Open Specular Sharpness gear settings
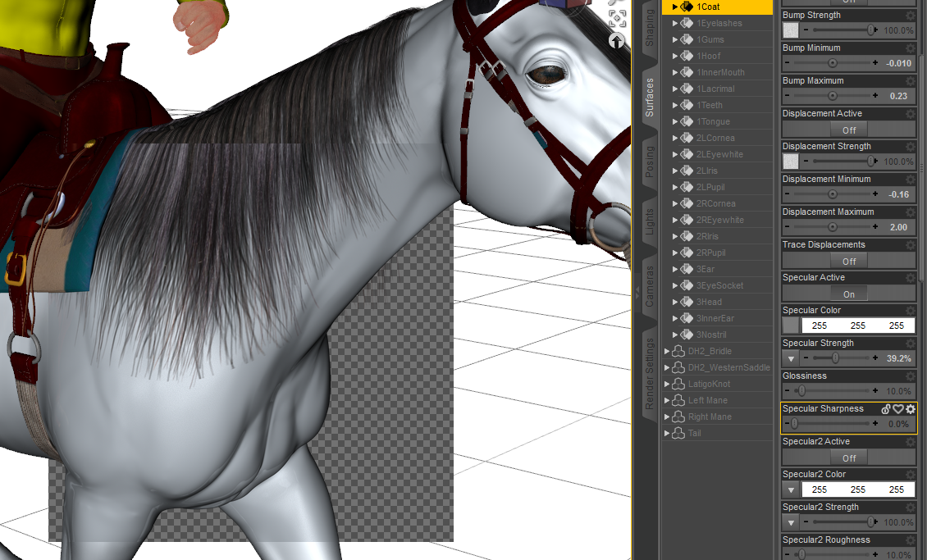 [911, 409]
